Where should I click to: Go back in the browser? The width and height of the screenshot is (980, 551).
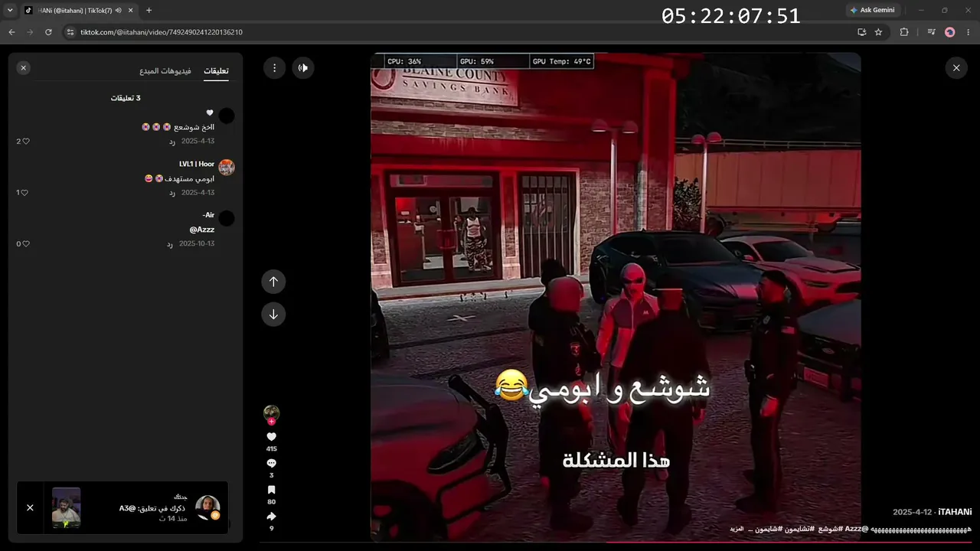11,32
